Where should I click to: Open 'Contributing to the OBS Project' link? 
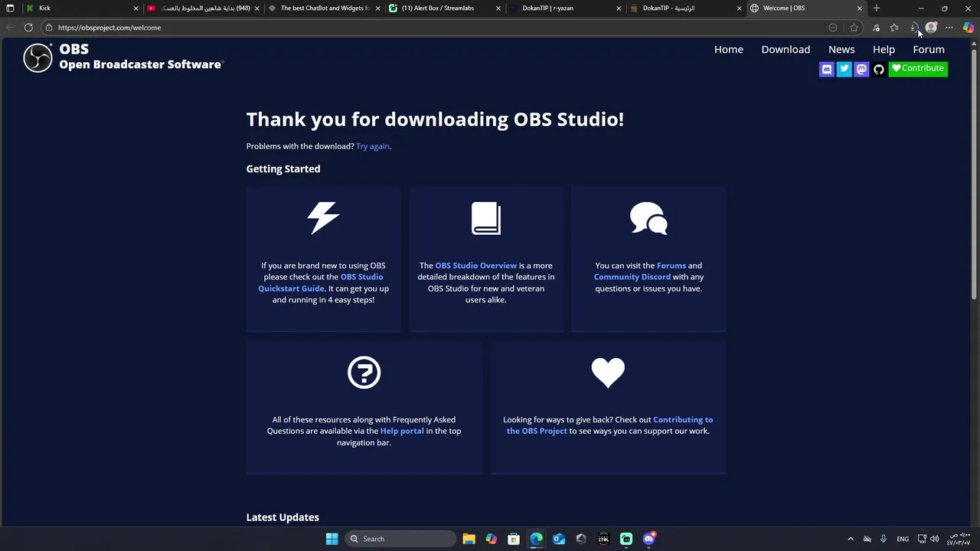tap(609, 425)
